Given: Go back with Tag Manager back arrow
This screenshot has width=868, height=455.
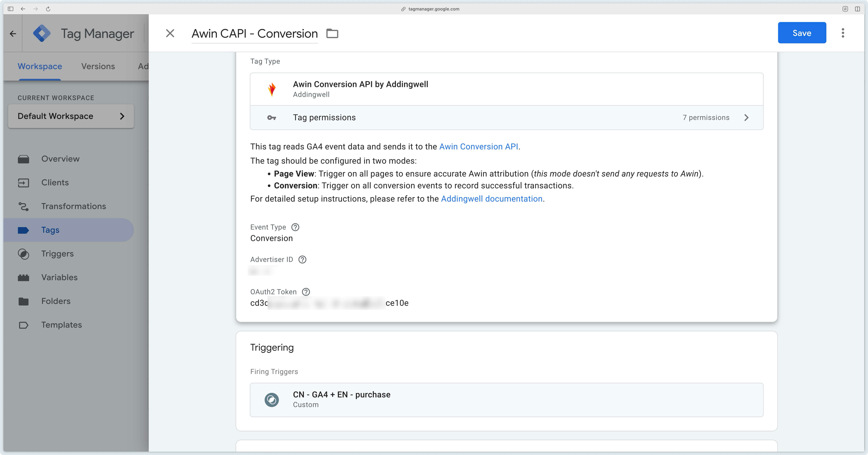Looking at the screenshot, I should tap(13, 34).
